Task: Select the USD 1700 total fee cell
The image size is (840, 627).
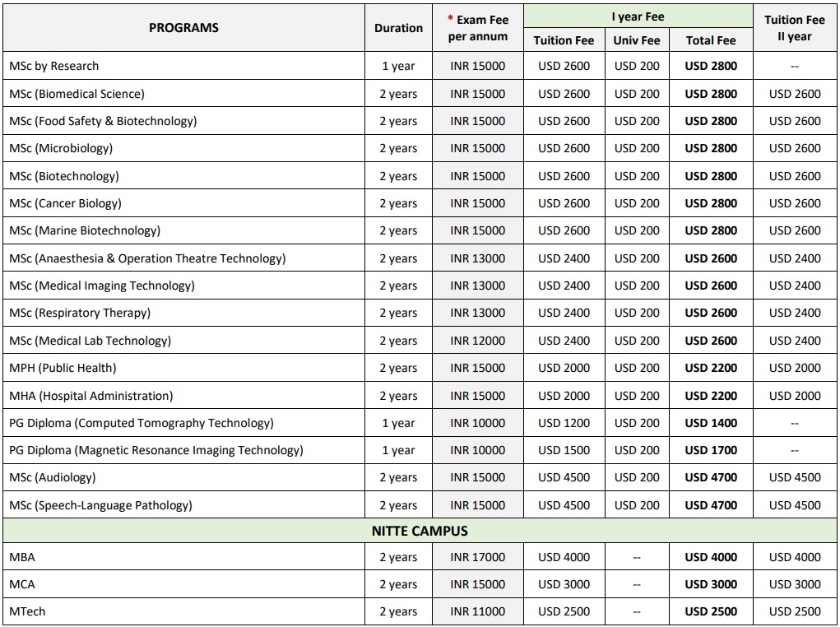Action: click(711, 450)
